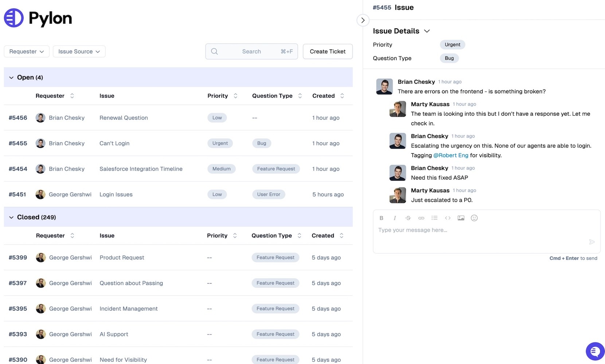This screenshot has height=364, width=605.
Task: Click the search magnifier icon
Action: tap(215, 51)
